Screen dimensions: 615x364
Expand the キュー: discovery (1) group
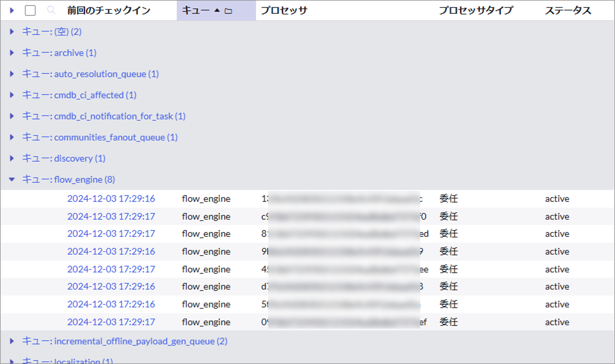coord(12,158)
